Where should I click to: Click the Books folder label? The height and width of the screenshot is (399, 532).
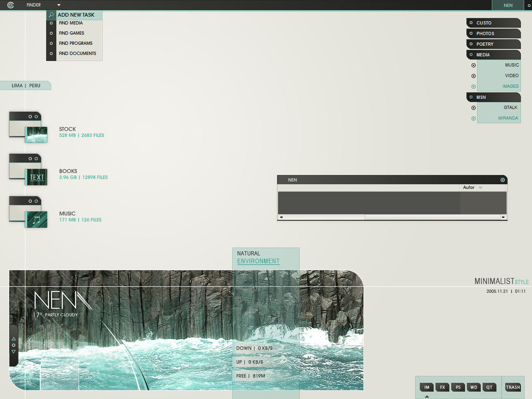click(x=68, y=171)
